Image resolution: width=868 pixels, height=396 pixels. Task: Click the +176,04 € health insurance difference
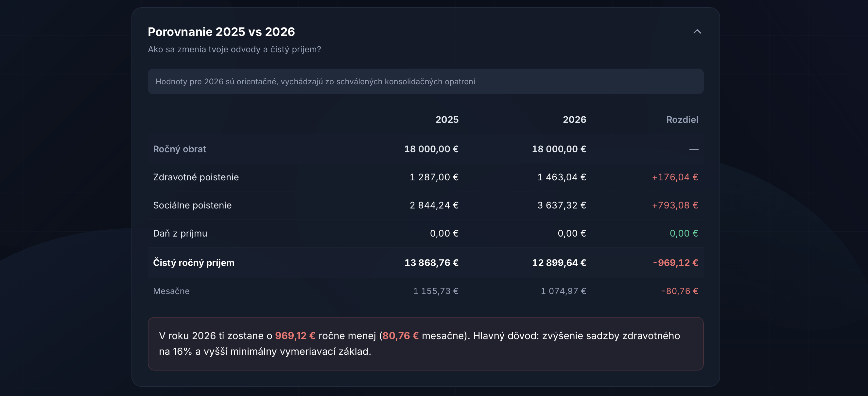[675, 177]
